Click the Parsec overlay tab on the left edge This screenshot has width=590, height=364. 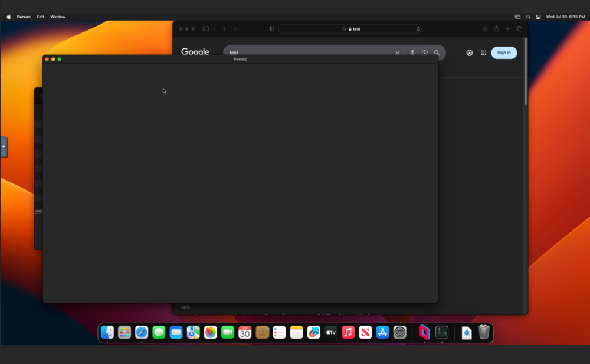(x=4, y=147)
